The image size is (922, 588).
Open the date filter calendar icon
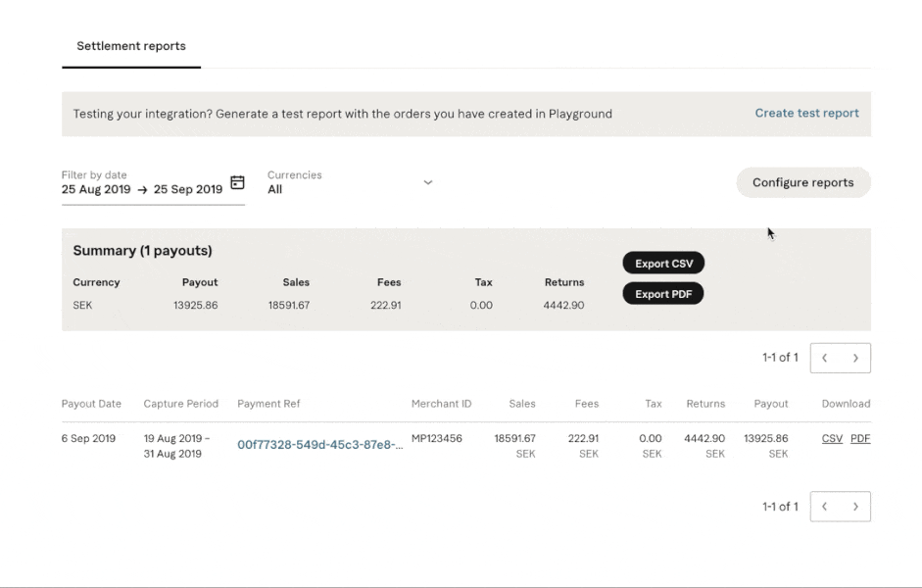[x=237, y=182]
